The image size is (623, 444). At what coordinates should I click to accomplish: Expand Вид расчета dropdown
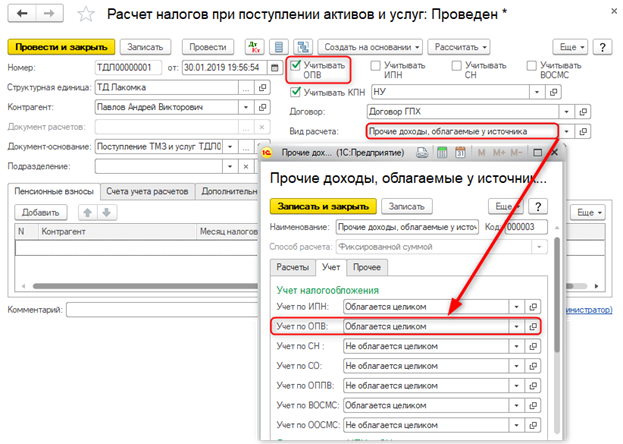(568, 131)
